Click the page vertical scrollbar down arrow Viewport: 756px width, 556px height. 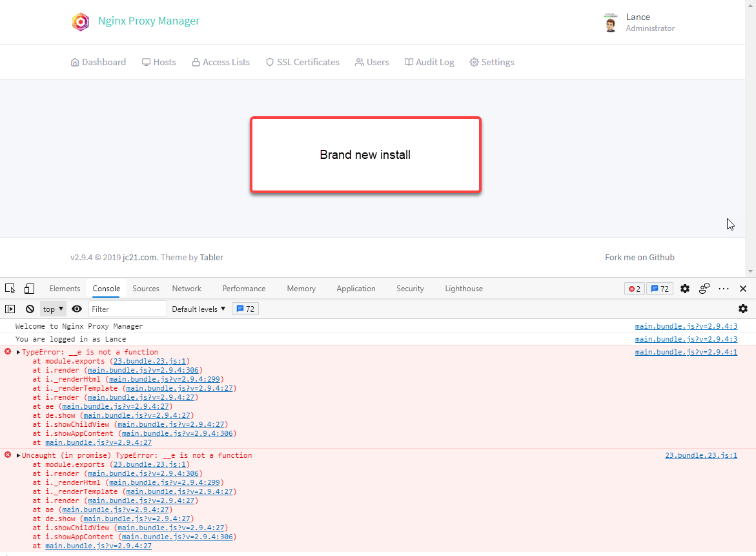click(750, 271)
